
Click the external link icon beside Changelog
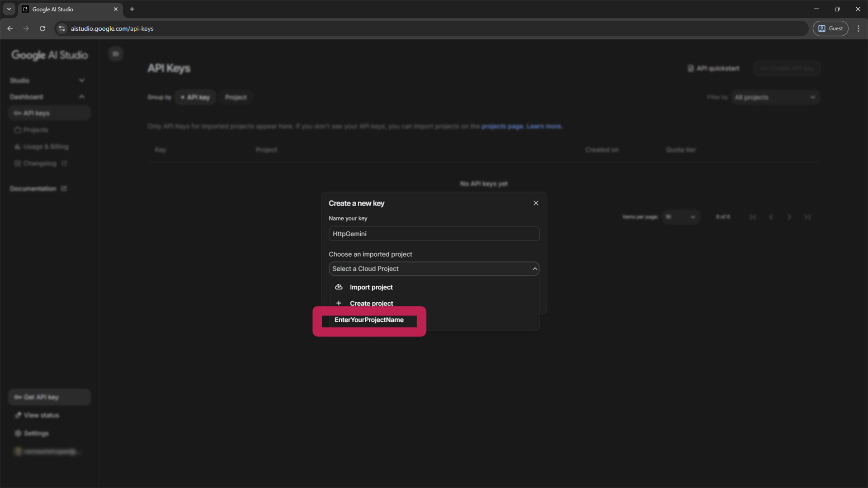point(64,163)
